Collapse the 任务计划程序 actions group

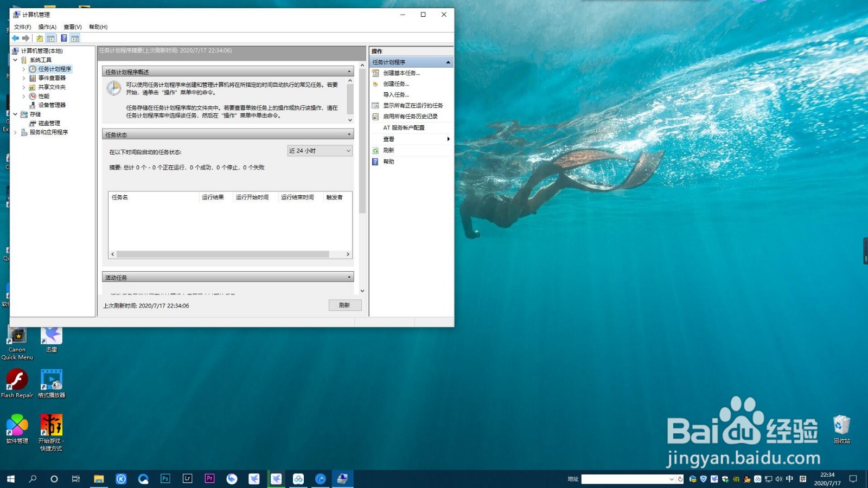pyautogui.click(x=448, y=62)
